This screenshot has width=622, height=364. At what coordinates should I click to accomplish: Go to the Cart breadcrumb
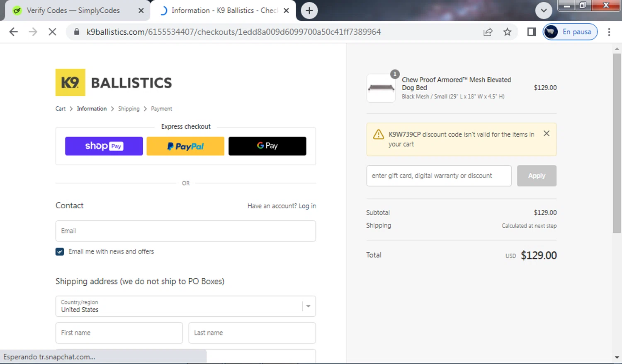[61, 108]
